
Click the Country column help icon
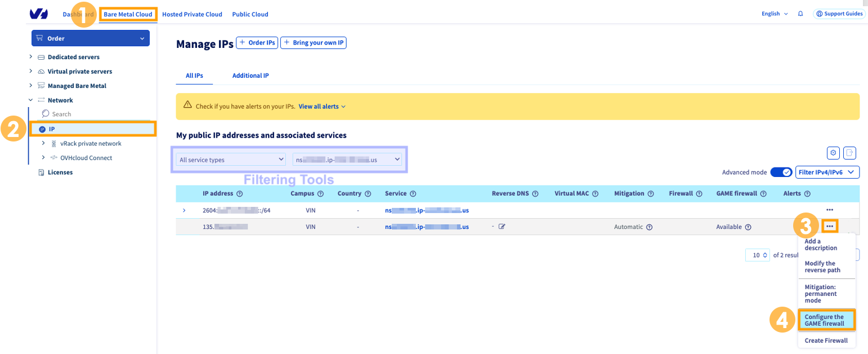pos(368,193)
